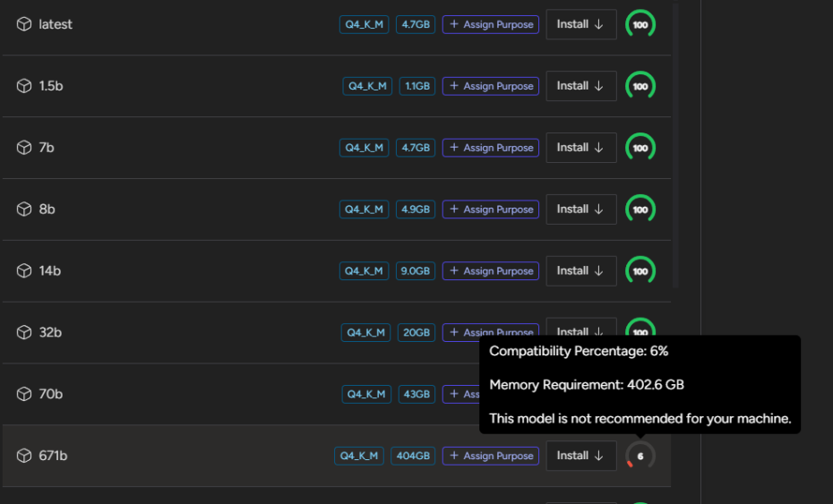
Task: Click the cube icon beside the 8b model
Action: tap(24, 209)
